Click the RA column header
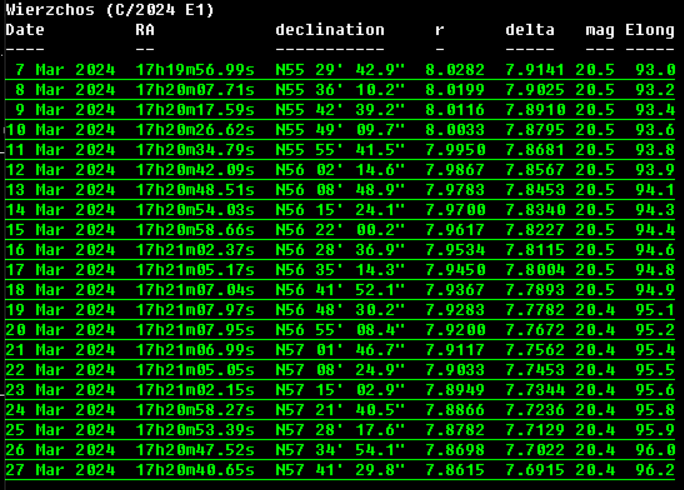The height and width of the screenshot is (490, 684). (145, 30)
